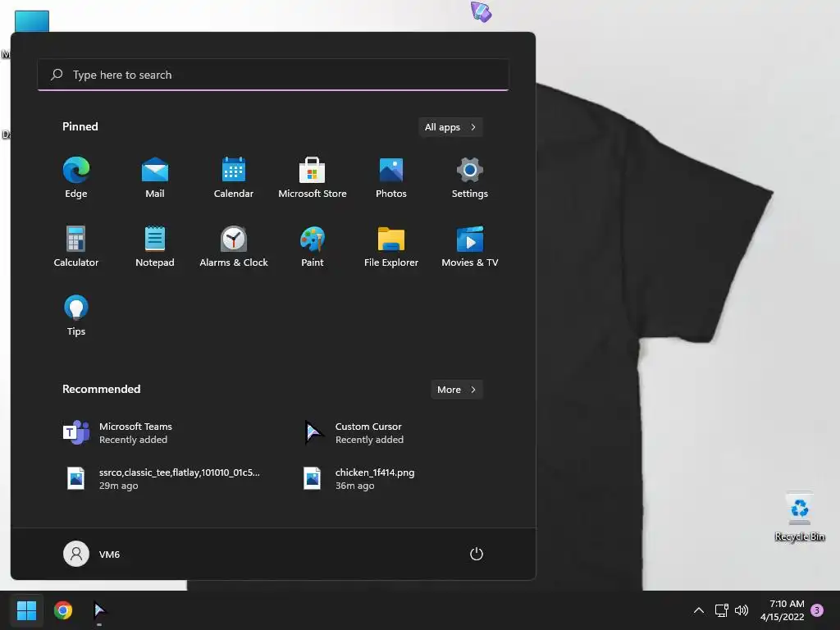Open the VM6 user account menu

click(x=92, y=554)
